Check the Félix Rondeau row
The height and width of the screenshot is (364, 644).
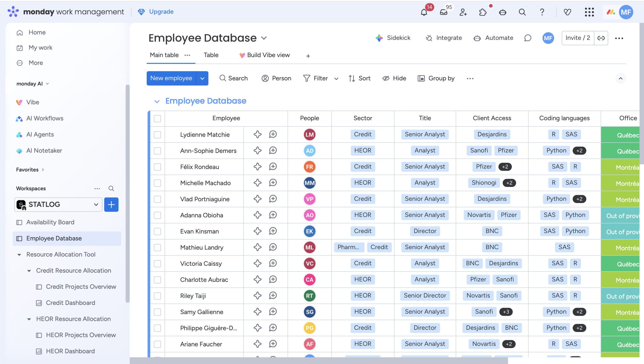[x=157, y=167]
